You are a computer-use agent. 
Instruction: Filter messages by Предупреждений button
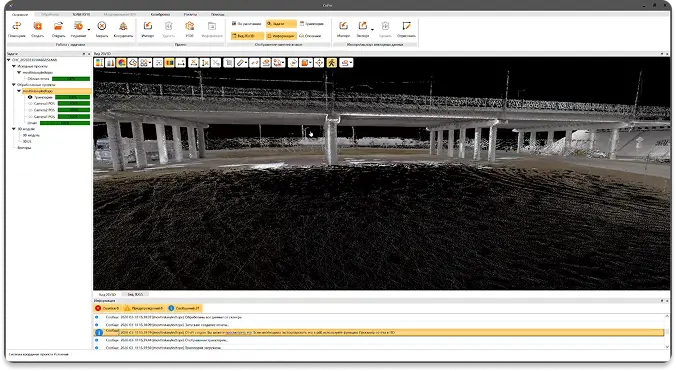[144, 308]
